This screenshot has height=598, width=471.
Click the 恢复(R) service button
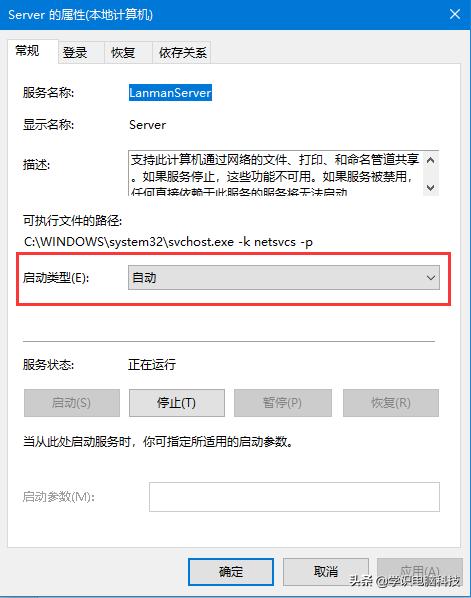[391, 403]
